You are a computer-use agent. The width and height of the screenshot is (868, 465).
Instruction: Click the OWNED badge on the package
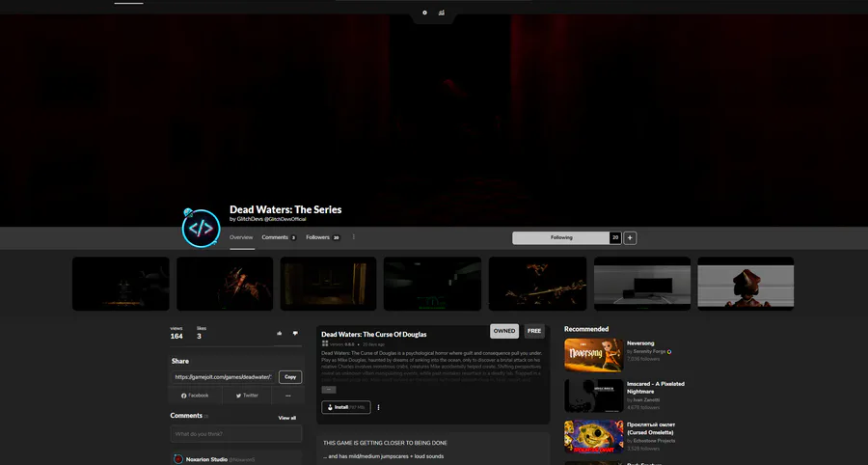coord(504,331)
